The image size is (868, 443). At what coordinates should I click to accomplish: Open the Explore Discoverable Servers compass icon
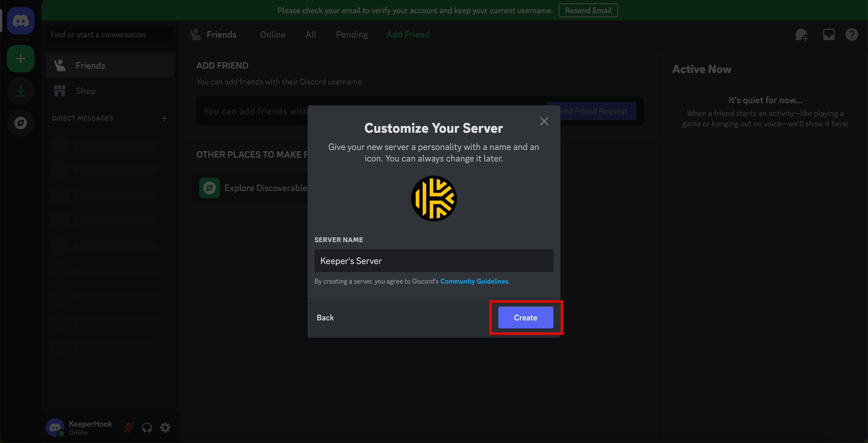click(x=21, y=123)
